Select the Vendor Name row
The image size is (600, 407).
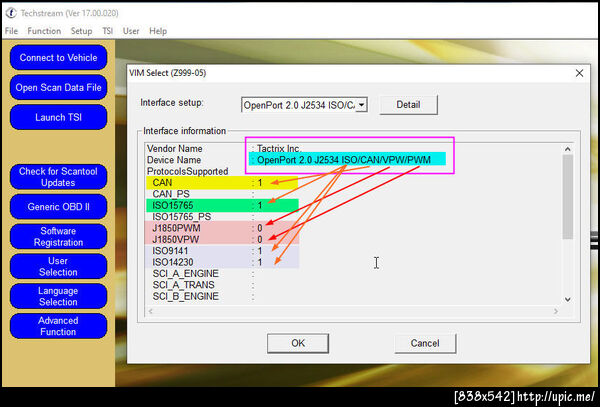[x=354, y=148]
